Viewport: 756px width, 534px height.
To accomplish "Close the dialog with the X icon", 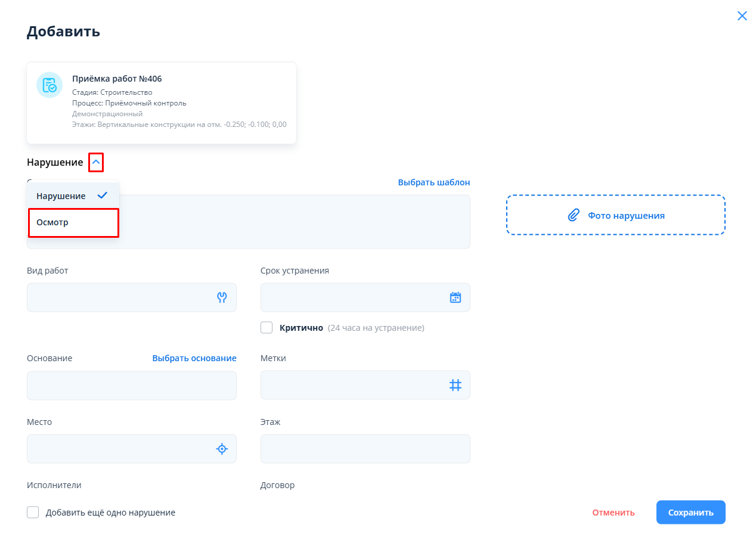I will click(x=742, y=16).
